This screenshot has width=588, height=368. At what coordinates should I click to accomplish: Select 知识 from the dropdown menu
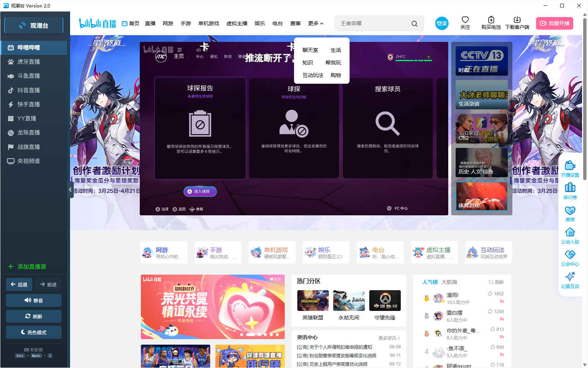pyautogui.click(x=308, y=63)
